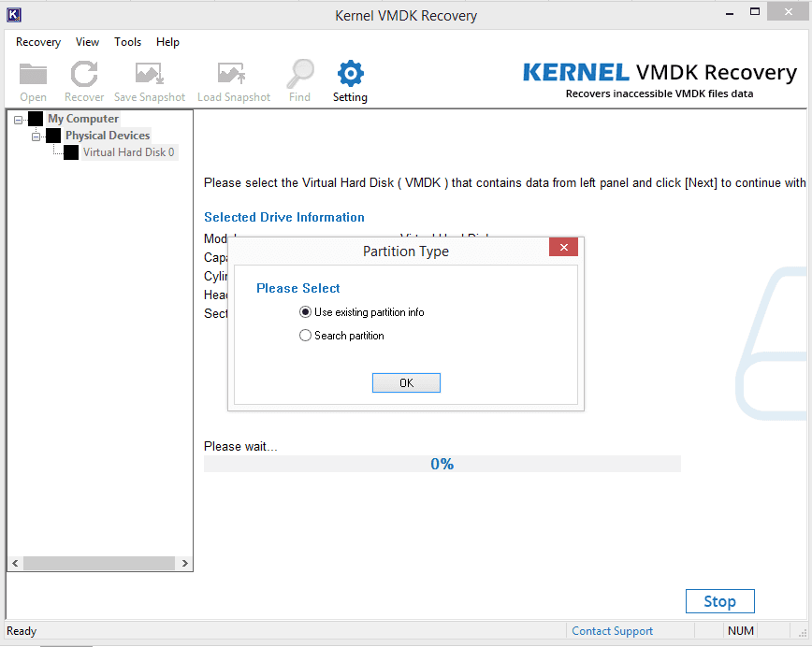Click the NUM status bar indicator
The width and height of the screenshot is (812, 647).
741,631
